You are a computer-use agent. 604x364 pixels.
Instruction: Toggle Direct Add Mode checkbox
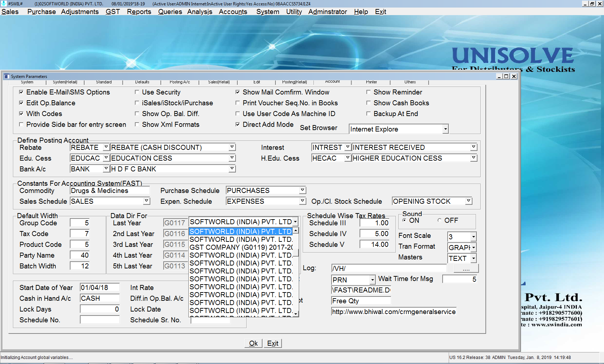(238, 124)
